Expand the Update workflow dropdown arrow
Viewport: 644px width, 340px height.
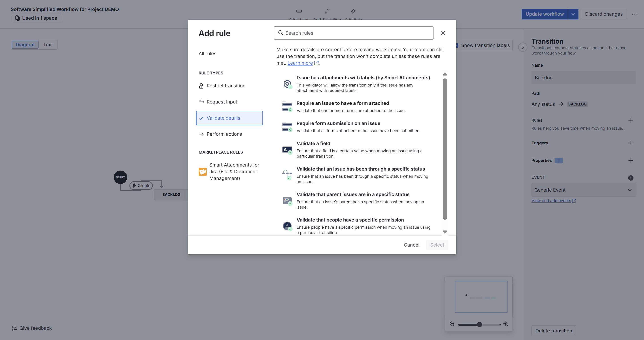573,14
